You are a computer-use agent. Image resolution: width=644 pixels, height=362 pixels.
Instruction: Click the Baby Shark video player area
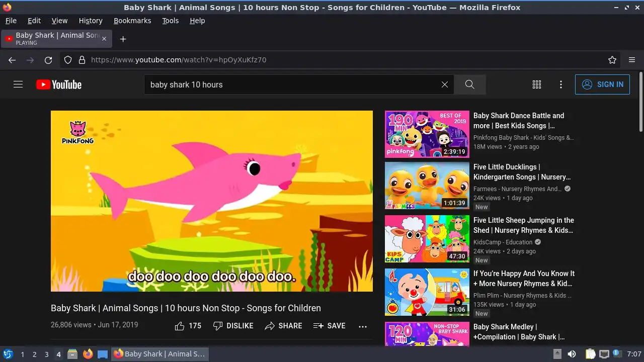tap(212, 201)
